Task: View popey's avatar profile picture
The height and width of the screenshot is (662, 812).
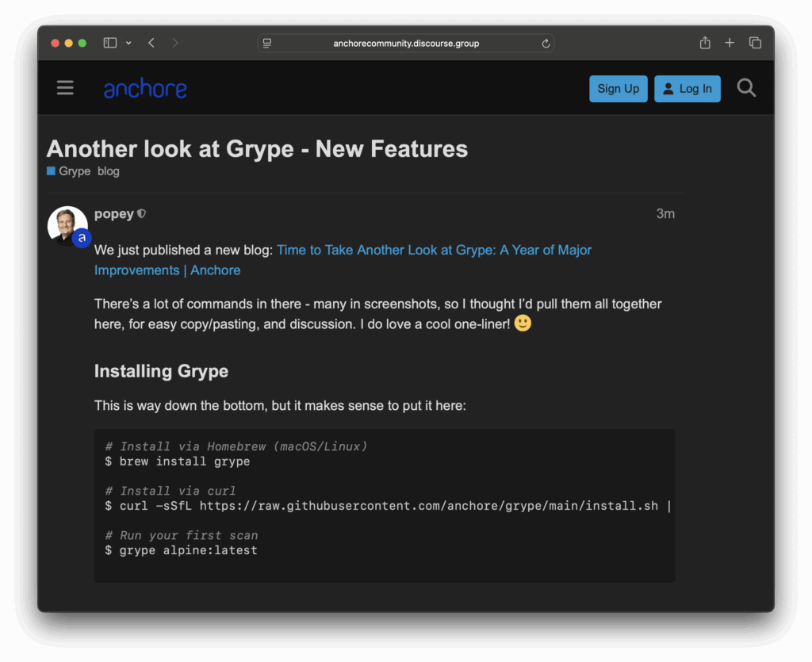Action: click(x=68, y=226)
